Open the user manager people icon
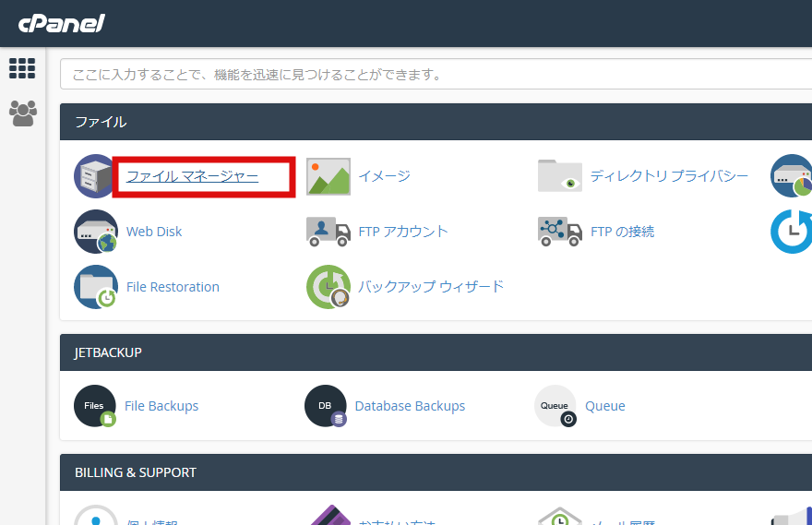This screenshot has width=812, height=525. click(x=23, y=113)
